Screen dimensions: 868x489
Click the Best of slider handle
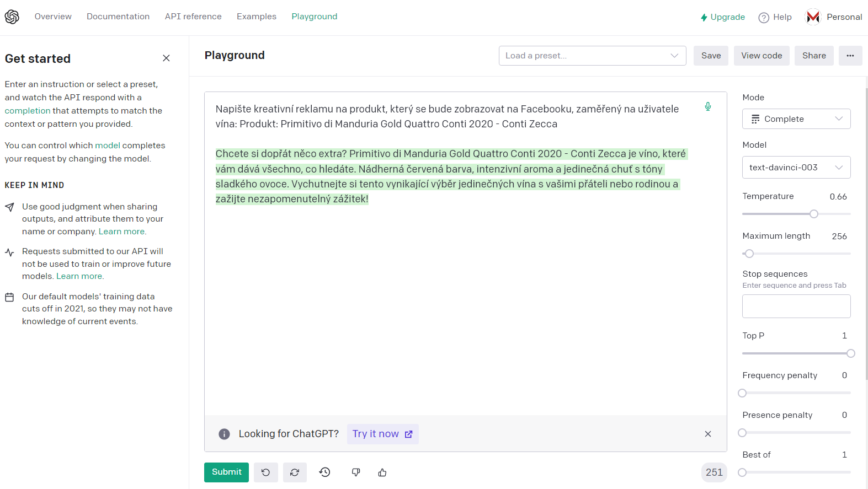click(742, 472)
